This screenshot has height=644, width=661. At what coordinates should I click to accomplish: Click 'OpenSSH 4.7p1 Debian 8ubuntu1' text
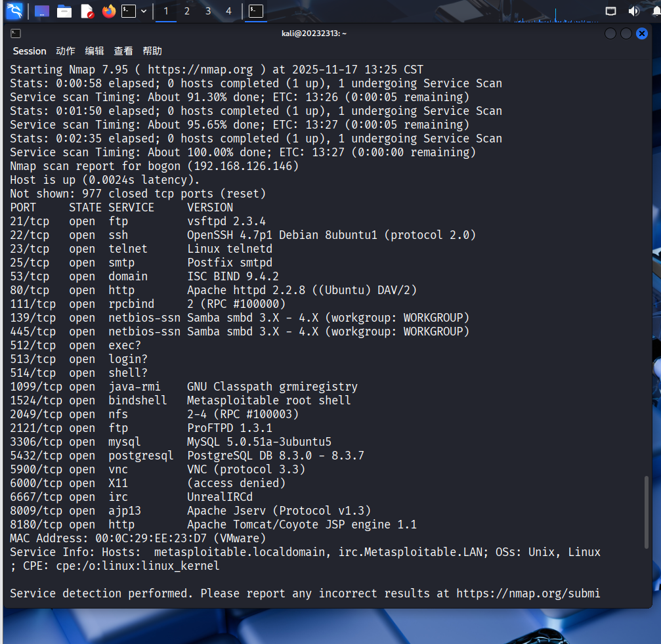pyautogui.click(x=282, y=235)
